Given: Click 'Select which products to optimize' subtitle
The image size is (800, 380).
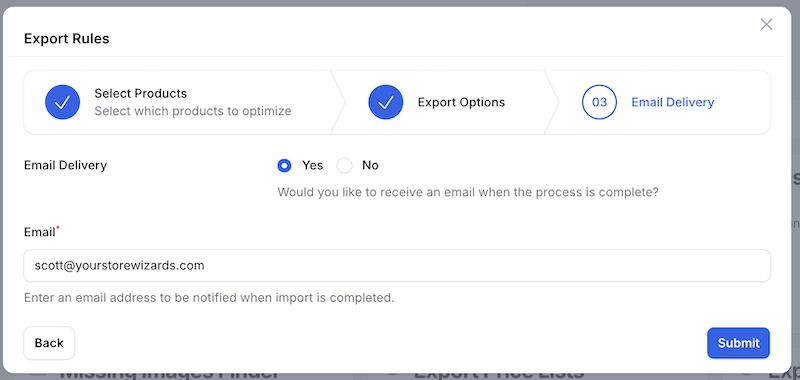Looking at the screenshot, I should pyautogui.click(x=193, y=111).
